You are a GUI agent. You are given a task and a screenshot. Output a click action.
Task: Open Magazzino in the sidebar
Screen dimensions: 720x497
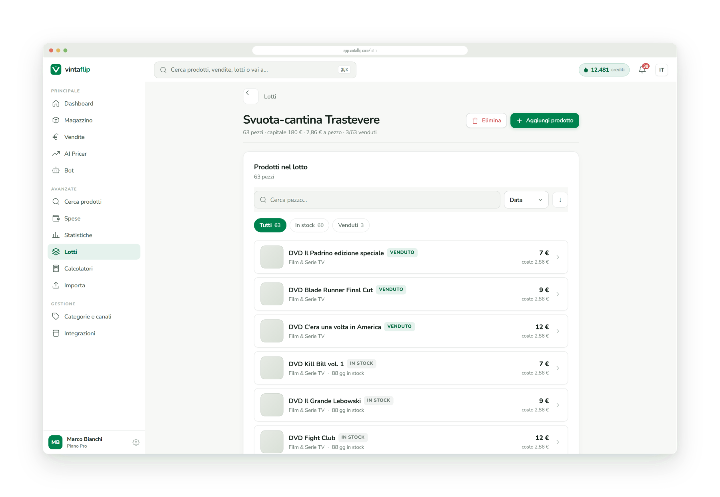(x=94, y=120)
